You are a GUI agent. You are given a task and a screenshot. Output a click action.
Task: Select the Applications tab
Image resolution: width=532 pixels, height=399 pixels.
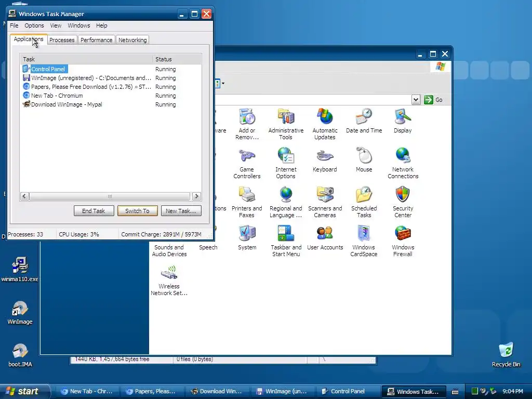point(29,39)
